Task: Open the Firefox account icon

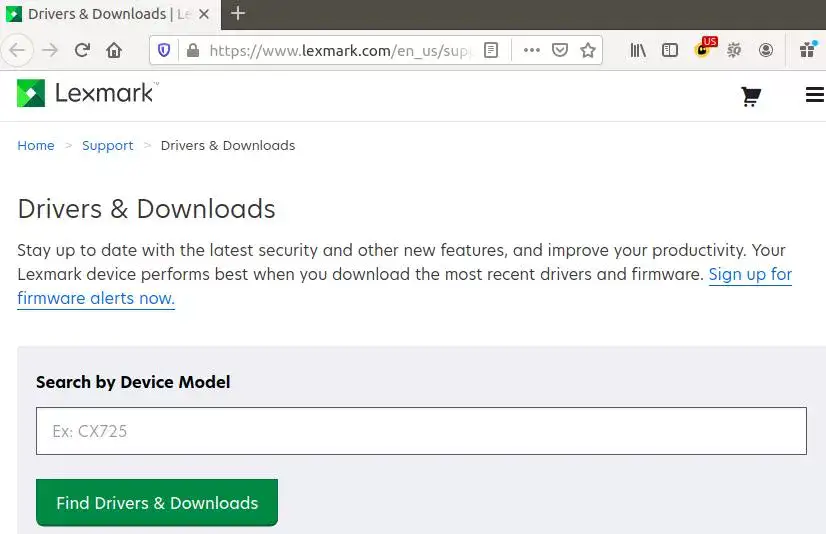Action: [766, 51]
